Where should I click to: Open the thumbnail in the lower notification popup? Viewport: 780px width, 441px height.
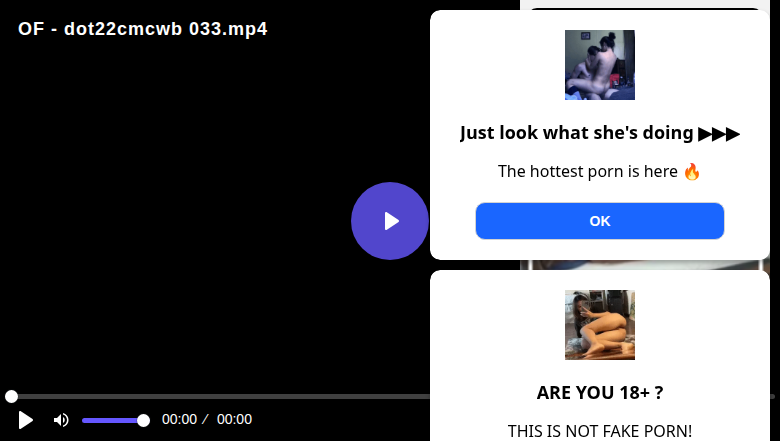[599, 325]
